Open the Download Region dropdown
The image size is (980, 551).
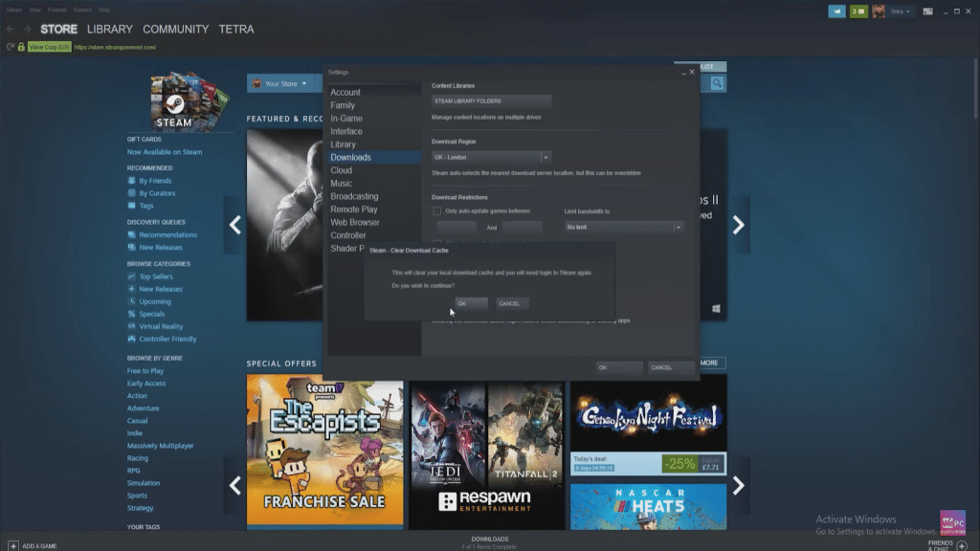(545, 157)
